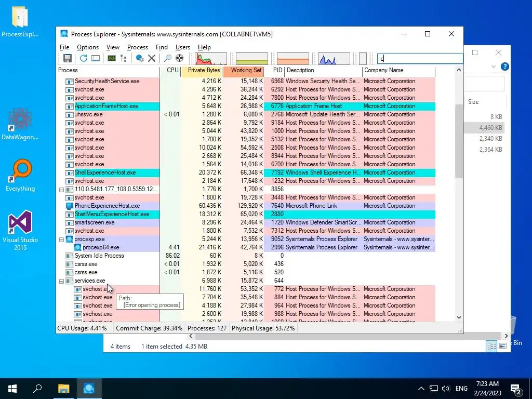Select the uhssvc.exe process
Screen dimensions: 532x399
(246, 114)
